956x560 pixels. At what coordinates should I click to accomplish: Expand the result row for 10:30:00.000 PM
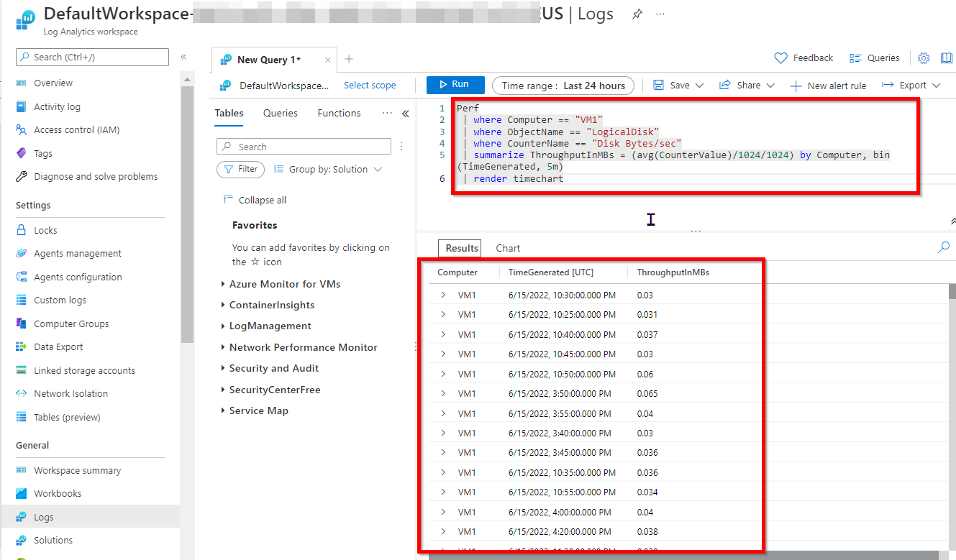tap(443, 295)
